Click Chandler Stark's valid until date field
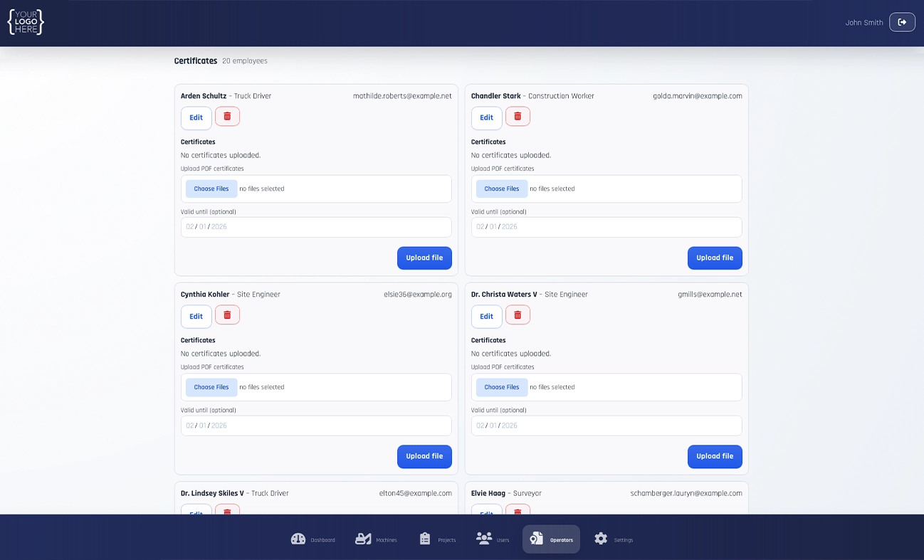 pyautogui.click(x=607, y=227)
